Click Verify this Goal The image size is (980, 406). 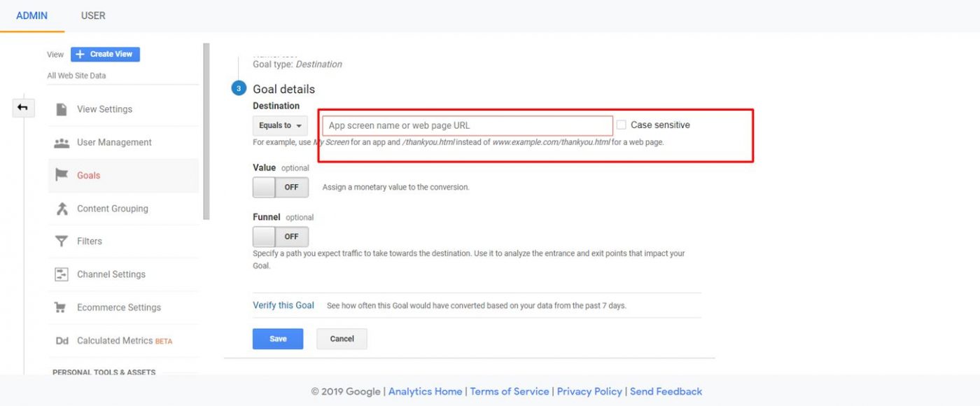283,304
